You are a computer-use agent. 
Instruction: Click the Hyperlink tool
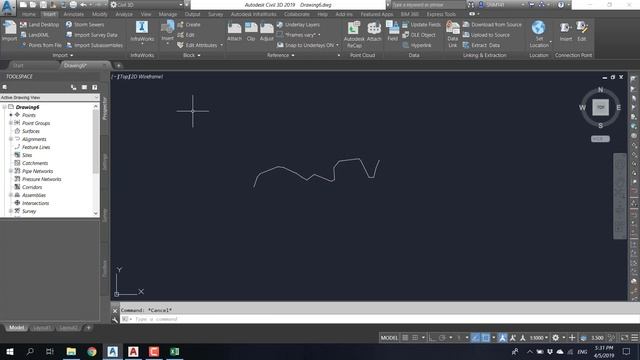[417, 45]
